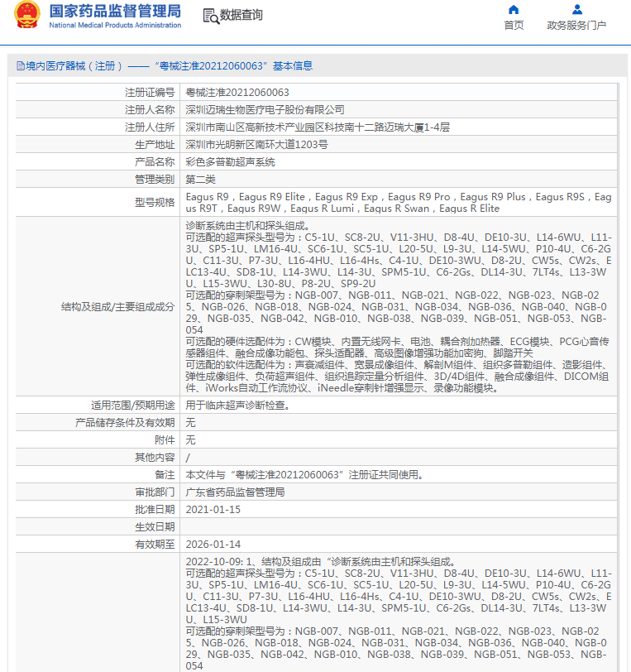Select 广东省药品监督管理局 value
This screenshot has width=631, height=672.
point(235,492)
